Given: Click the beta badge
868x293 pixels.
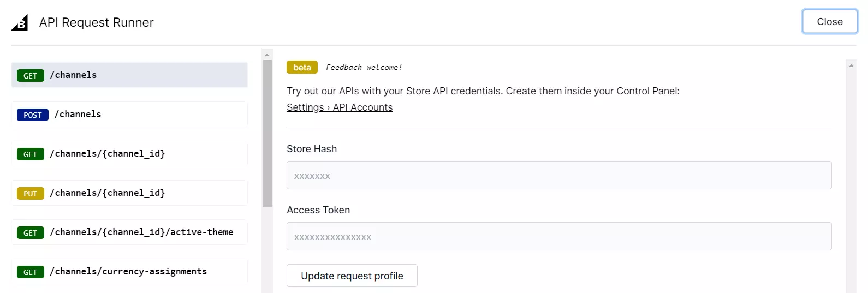Looking at the screenshot, I should coord(302,67).
